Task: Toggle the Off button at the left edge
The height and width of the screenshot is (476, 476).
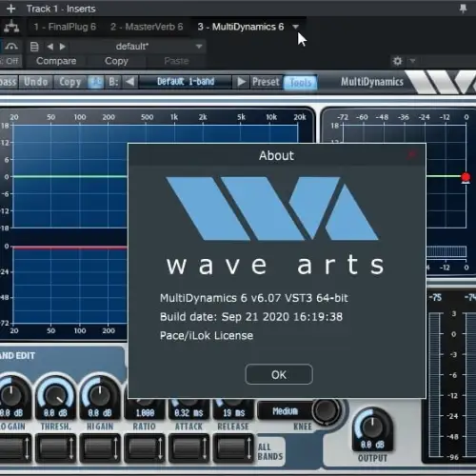Action: (x=10, y=61)
